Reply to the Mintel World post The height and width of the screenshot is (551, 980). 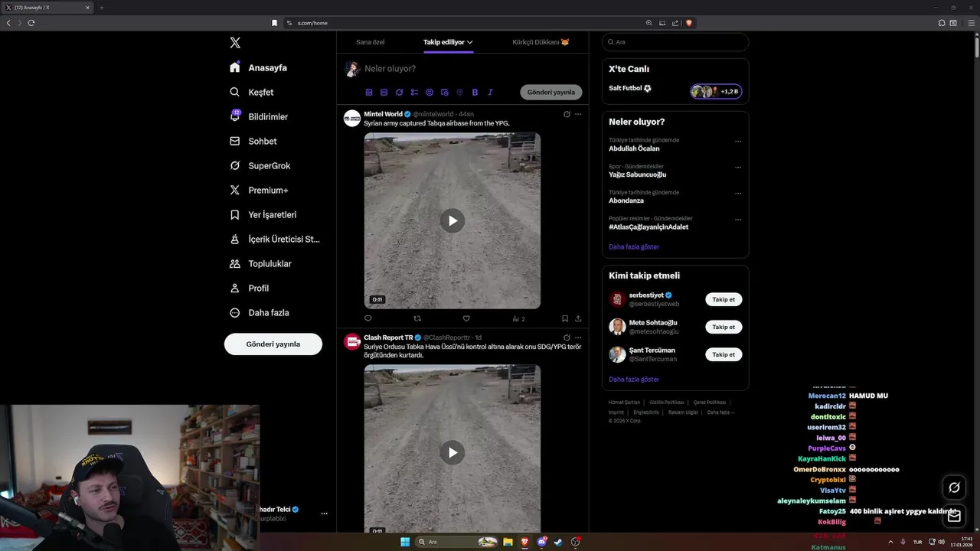coord(368,318)
